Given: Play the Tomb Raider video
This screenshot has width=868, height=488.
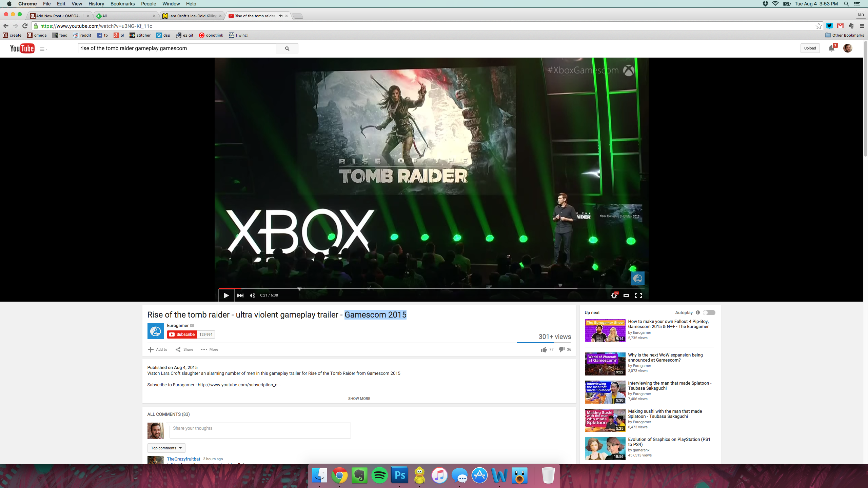Looking at the screenshot, I should [x=226, y=295].
